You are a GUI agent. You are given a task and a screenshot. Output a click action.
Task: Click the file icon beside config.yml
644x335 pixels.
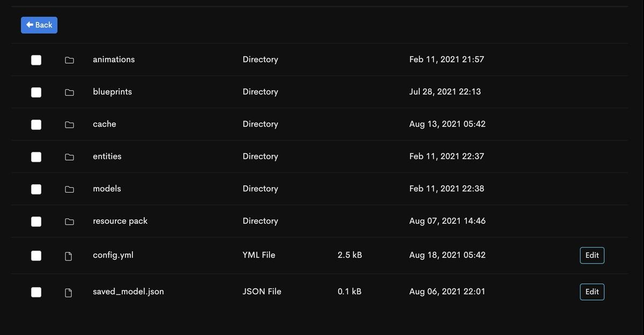(x=69, y=256)
